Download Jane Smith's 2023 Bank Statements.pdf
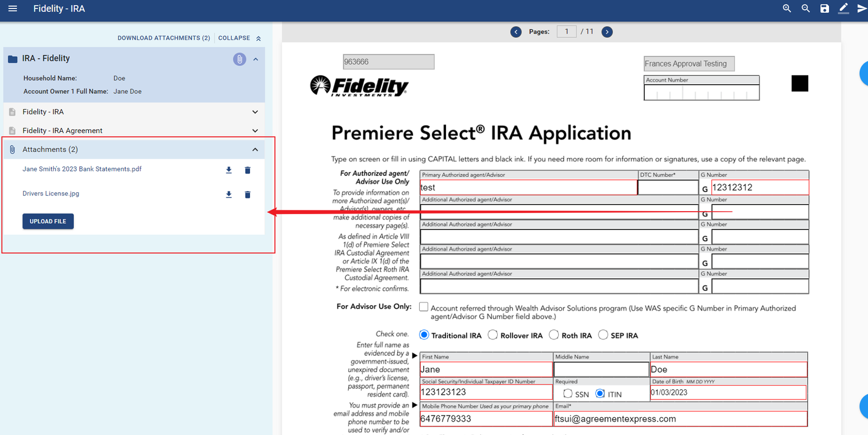Viewport: 868px width, 435px height. click(229, 170)
